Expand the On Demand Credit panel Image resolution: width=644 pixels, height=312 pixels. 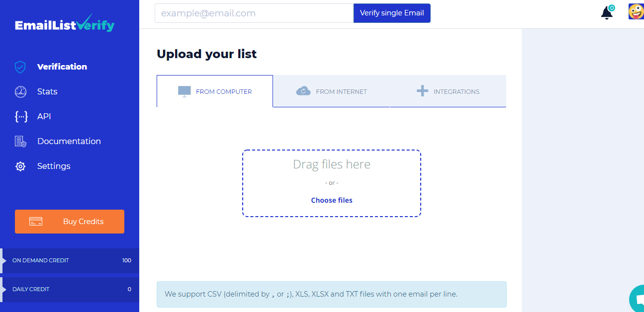coord(70,260)
